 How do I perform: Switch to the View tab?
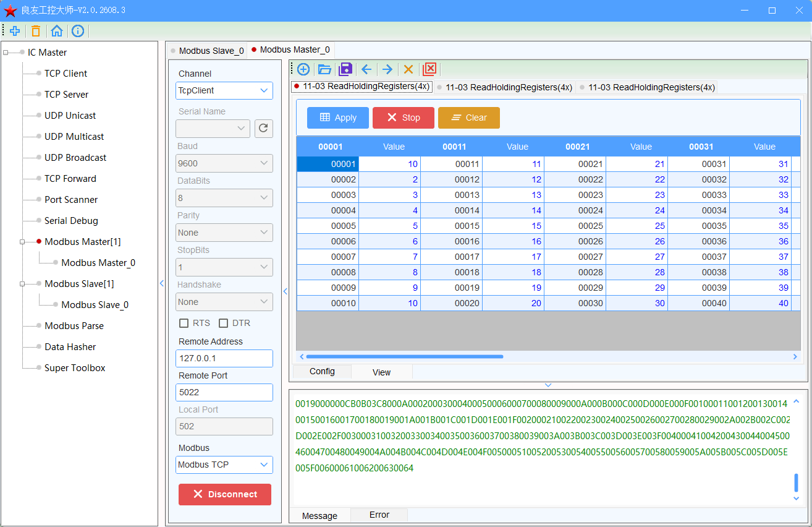point(382,372)
